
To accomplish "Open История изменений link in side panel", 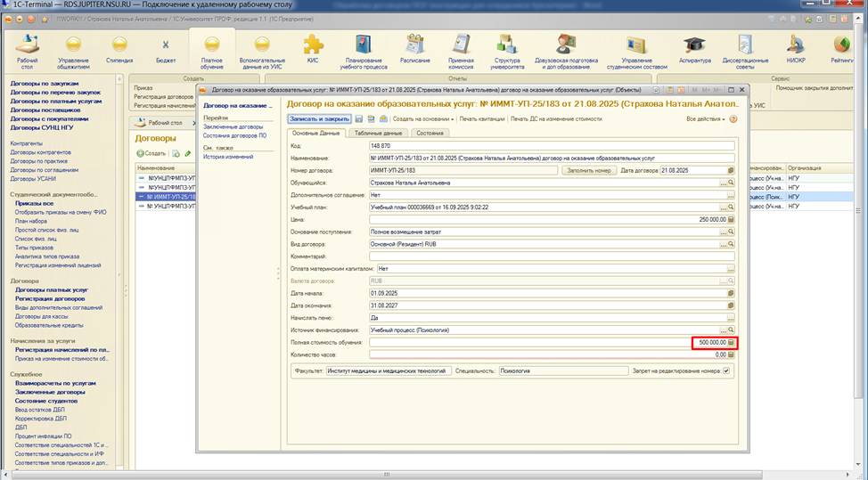I will point(226,157).
